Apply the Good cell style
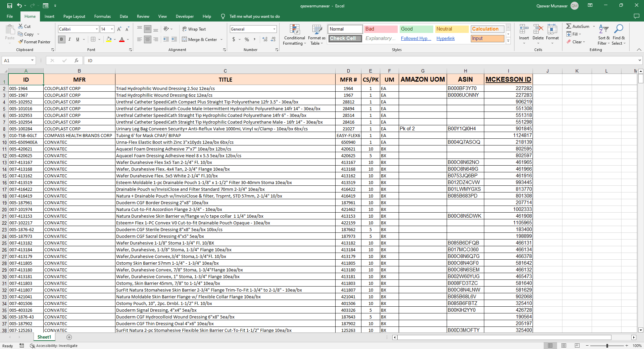Viewport: 644px width, 349px height. point(416,29)
